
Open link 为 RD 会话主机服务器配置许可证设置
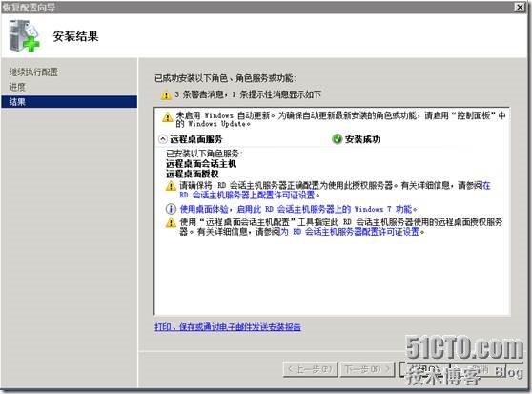350,232
